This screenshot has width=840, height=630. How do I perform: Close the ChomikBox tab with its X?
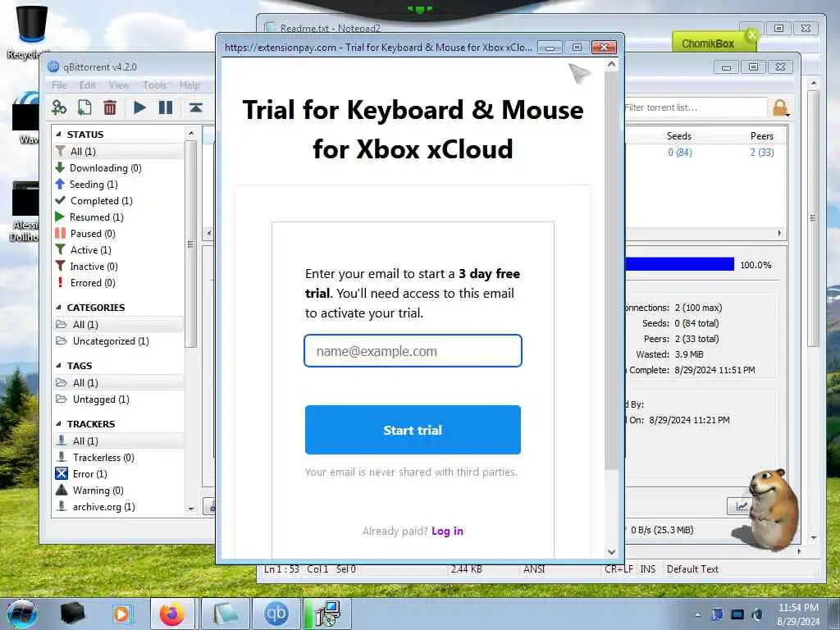point(751,34)
